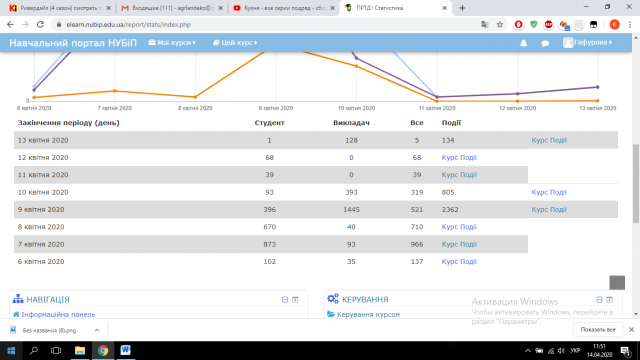Open notifications bell in portal header
Image resolution: width=640 pixels, height=360 pixels.
point(524,43)
